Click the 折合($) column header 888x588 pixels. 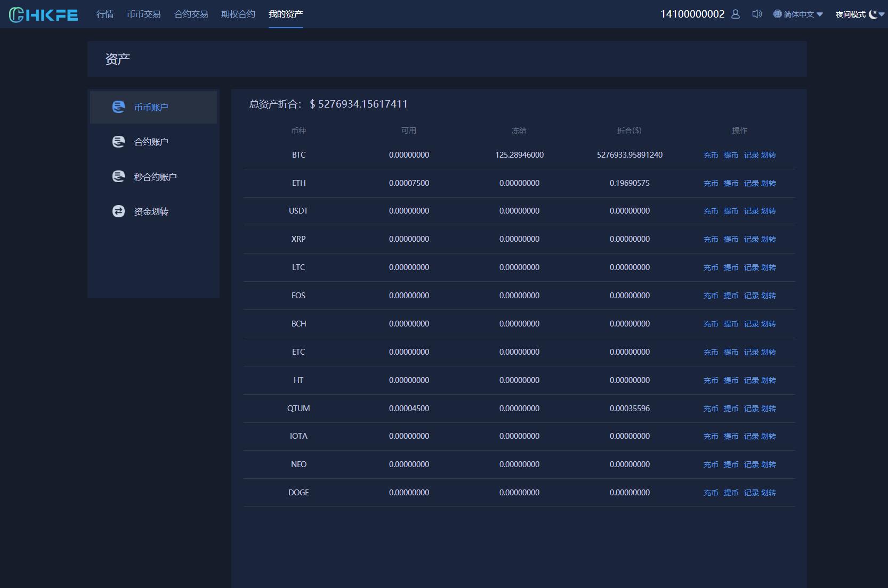pyautogui.click(x=629, y=130)
